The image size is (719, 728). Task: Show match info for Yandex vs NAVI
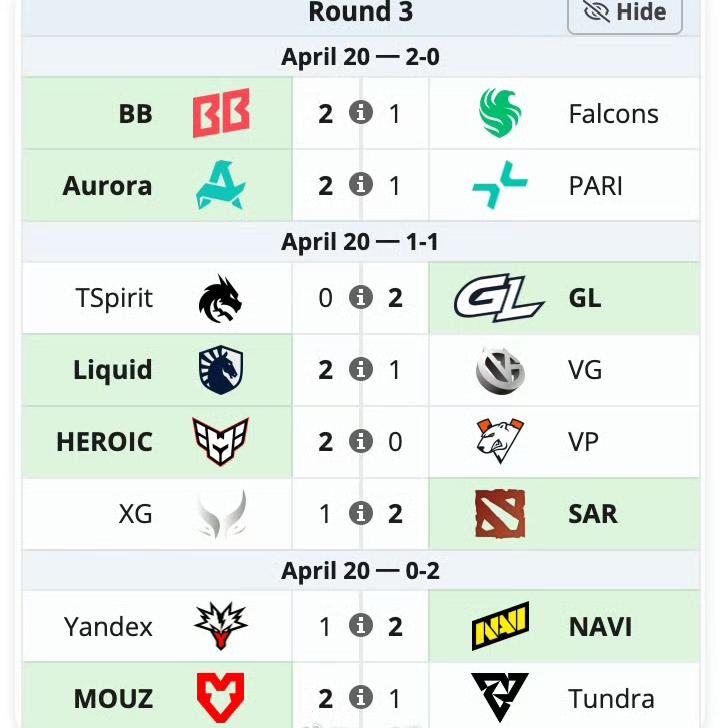pos(361,626)
